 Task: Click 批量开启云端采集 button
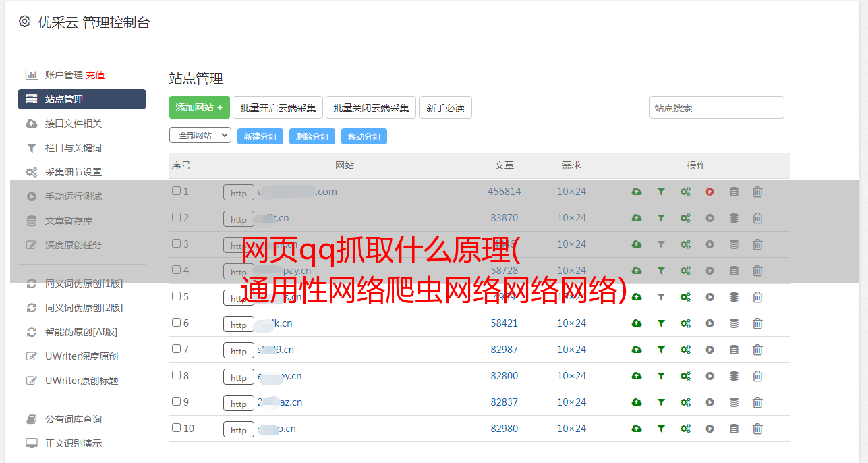278,107
